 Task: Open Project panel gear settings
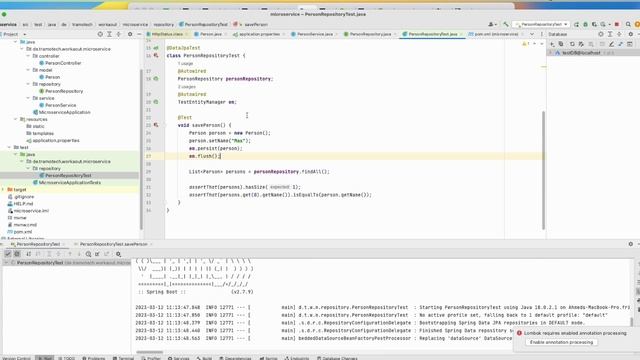[130, 34]
